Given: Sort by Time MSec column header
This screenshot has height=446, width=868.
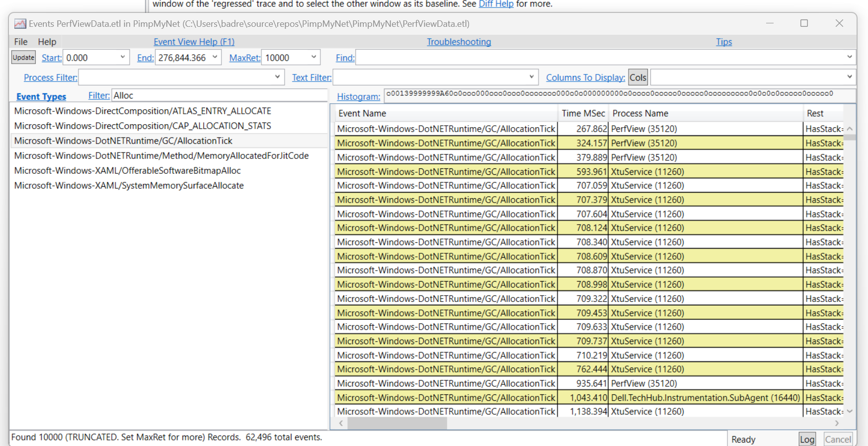Looking at the screenshot, I should click(x=583, y=113).
